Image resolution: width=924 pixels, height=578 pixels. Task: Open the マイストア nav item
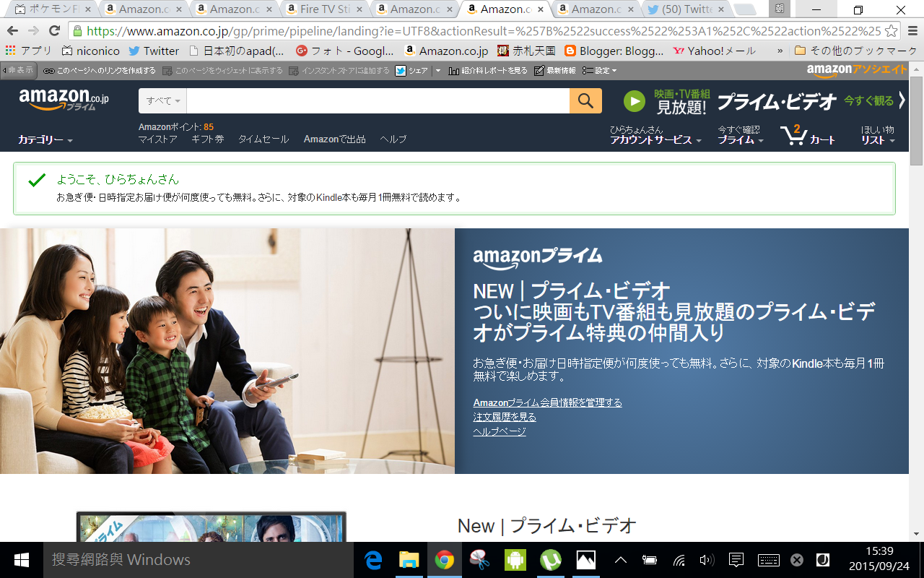pyautogui.click(x=157, y=139)
